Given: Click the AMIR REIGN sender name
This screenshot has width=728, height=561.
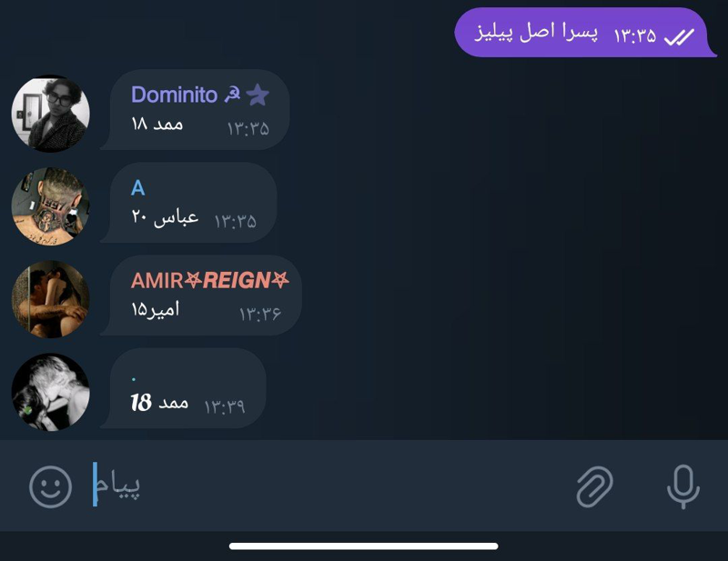Looking at the screenshot, I should (x=210, y=280).
